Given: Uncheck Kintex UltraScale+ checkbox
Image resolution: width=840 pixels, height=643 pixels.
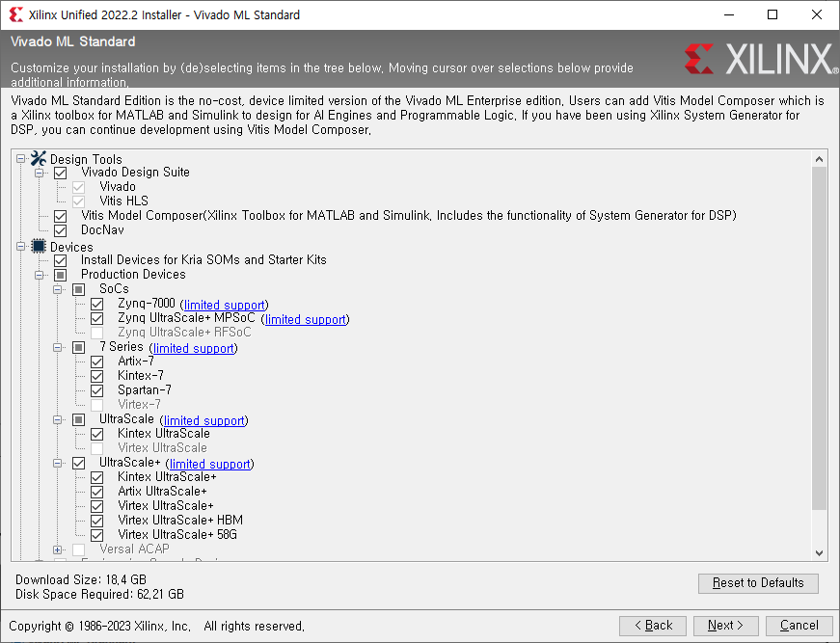Looking at the screenshot, I should click(97, 477).
